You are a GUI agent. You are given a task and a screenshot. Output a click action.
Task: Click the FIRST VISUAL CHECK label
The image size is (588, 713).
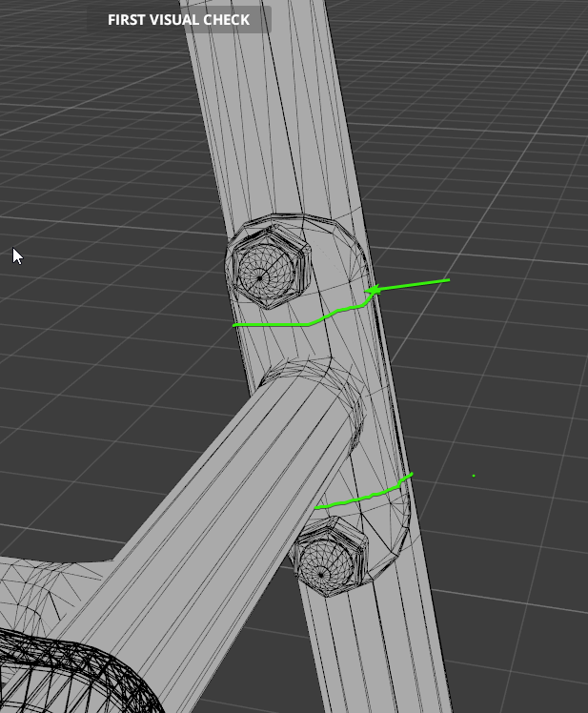[179, 20]
